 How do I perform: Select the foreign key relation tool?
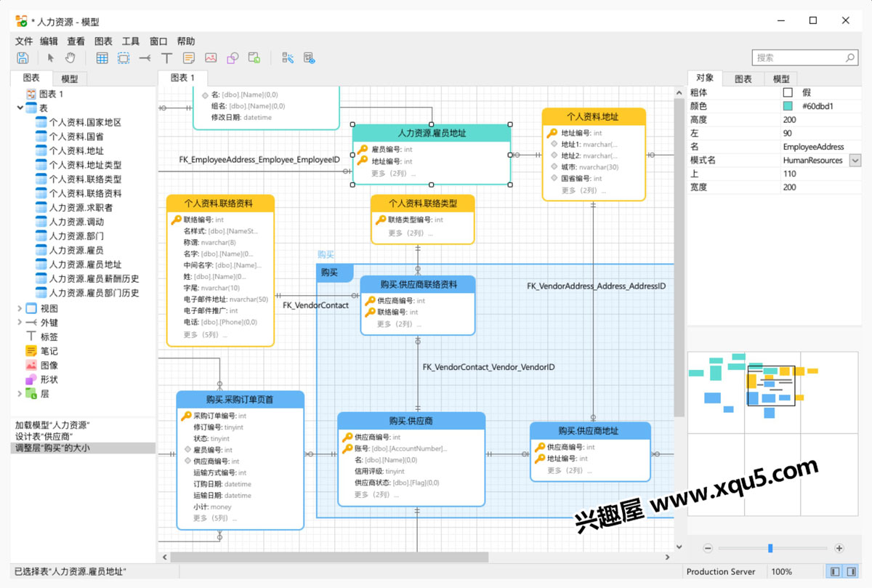[145, 58]
